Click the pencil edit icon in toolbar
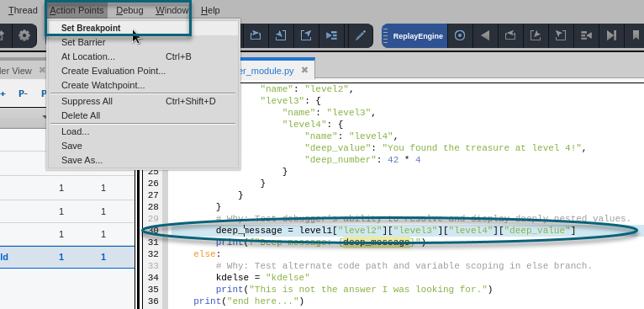The width and height of the screenshot is (644, 309). click(360, 35)
